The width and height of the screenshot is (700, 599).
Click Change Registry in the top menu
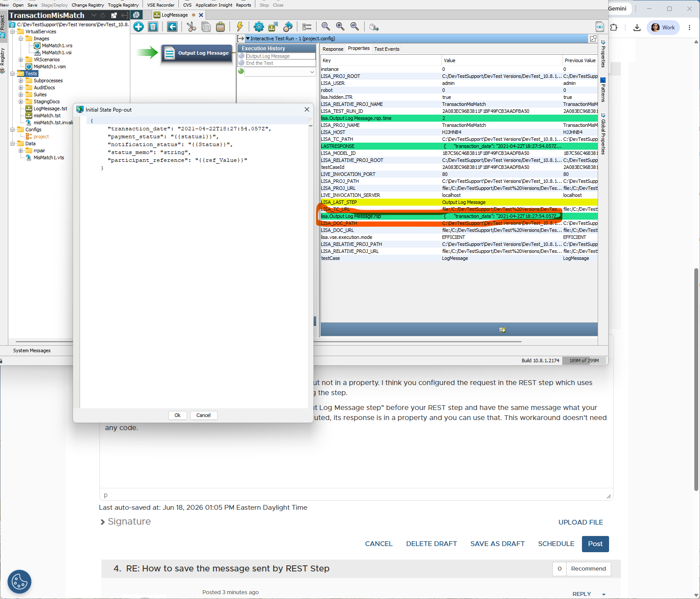88,5
